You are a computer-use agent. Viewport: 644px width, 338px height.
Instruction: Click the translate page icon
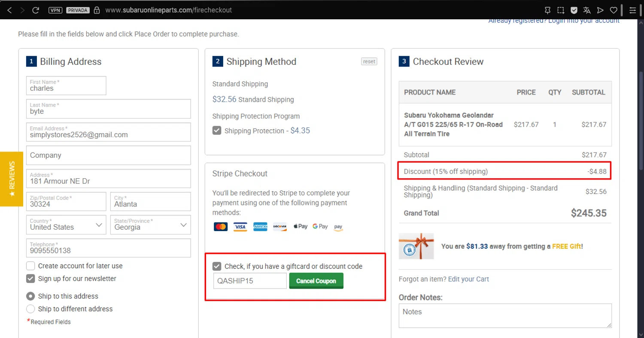pos(587,10)
